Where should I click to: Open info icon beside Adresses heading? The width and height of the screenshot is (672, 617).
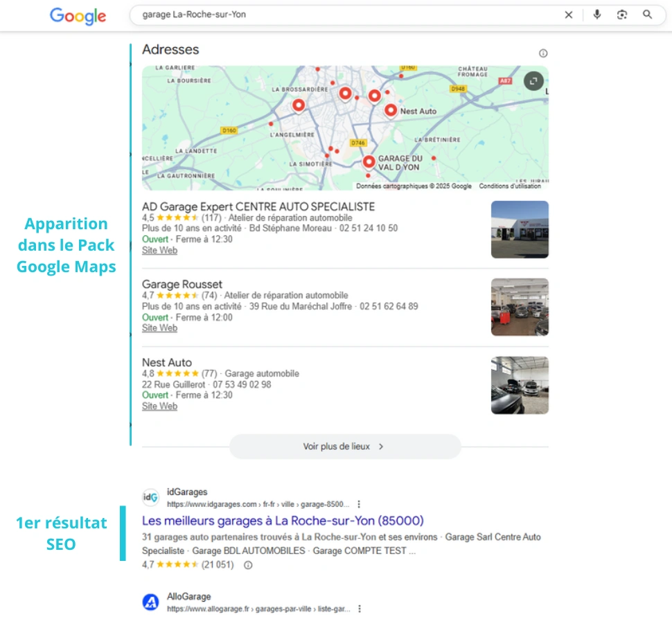(x=543, y=53)
